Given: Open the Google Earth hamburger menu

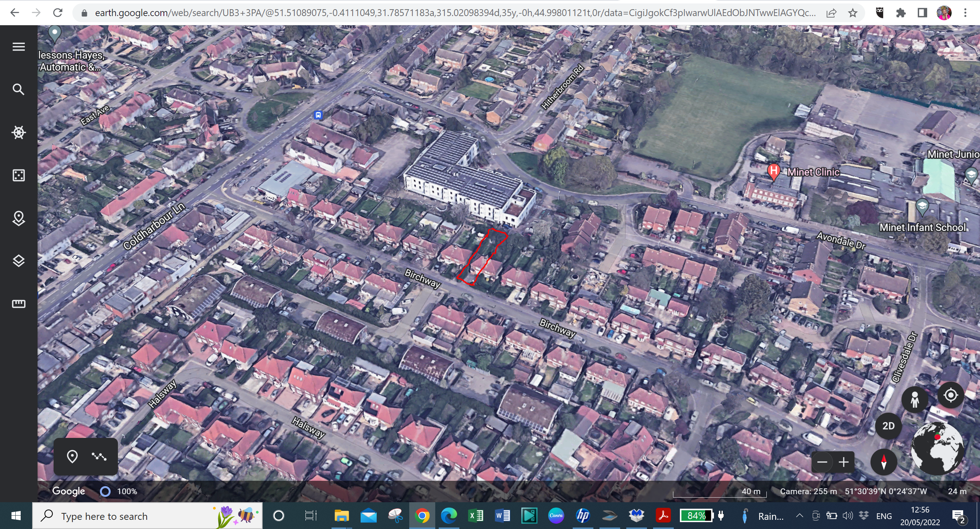Looking at the screenshot, I should click(x=18, y=47).
